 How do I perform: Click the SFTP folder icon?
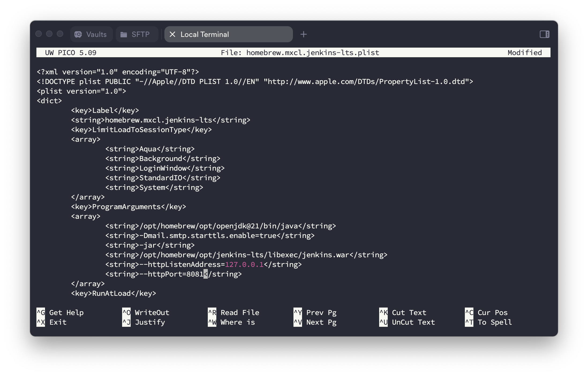124,34
